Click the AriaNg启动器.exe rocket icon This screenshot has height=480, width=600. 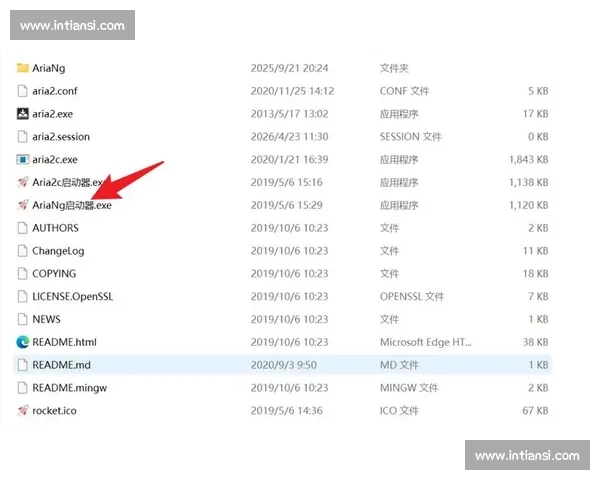[23, 205]
